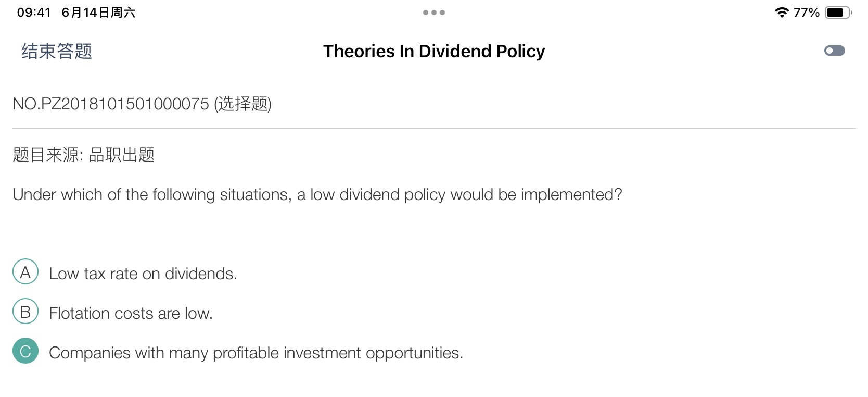
Task: Select answer option A circle
Action: pos(25,271)
